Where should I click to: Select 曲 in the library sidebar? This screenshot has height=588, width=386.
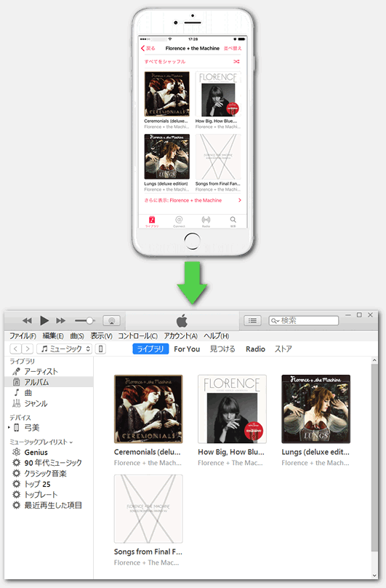[49, 393]
